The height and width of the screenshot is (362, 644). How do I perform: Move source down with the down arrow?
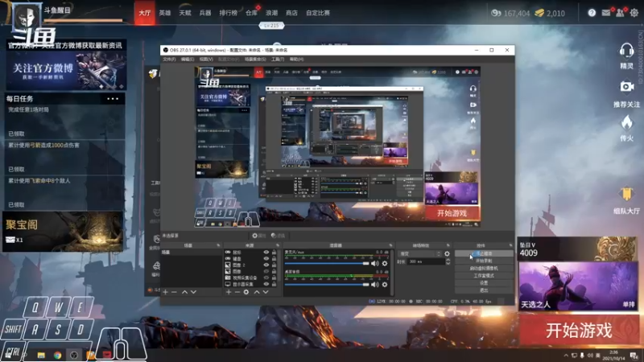pos(266,292)
